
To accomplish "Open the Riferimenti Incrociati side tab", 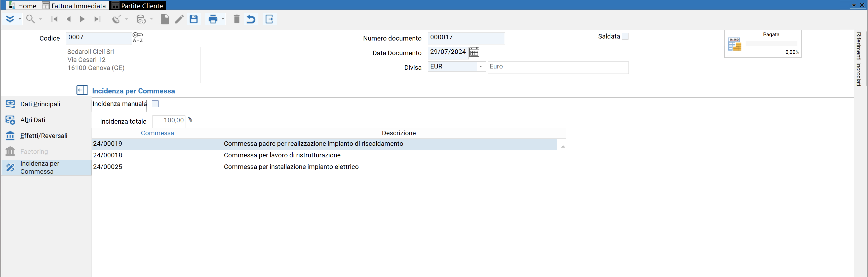I will 858,59.
